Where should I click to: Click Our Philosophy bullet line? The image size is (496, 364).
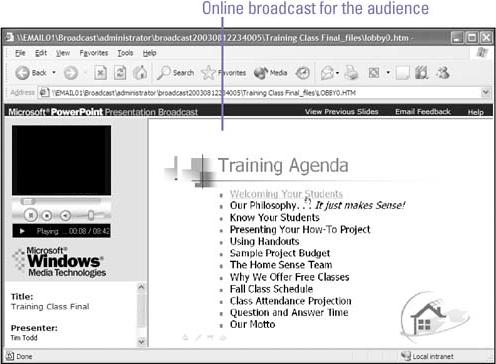(x=317, y=205)
